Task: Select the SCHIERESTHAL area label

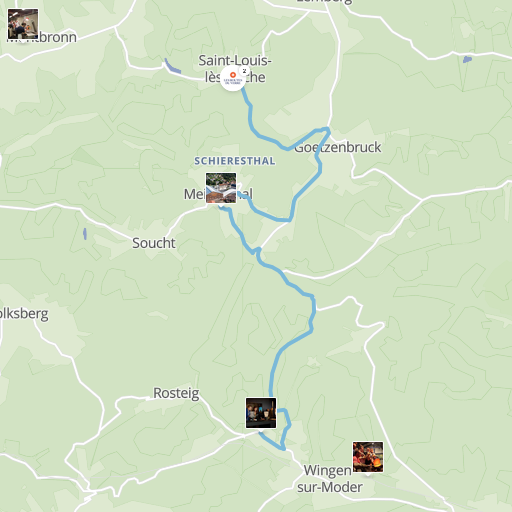Action: coord(235,161)
